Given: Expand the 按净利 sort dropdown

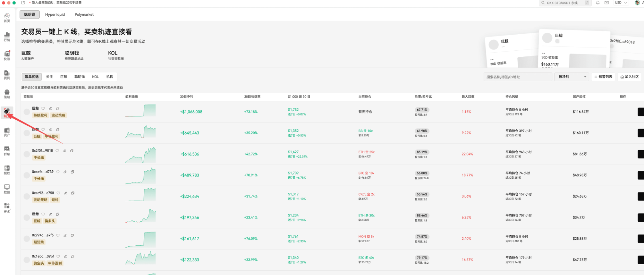Looking at the screenshot, I should point(572,77).
